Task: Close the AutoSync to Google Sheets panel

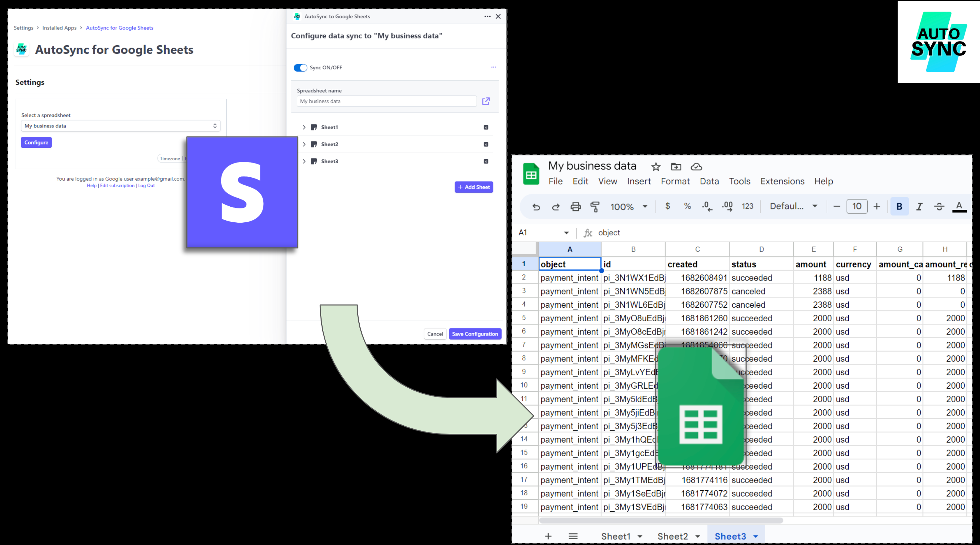Action: click(x=498, y=16)
